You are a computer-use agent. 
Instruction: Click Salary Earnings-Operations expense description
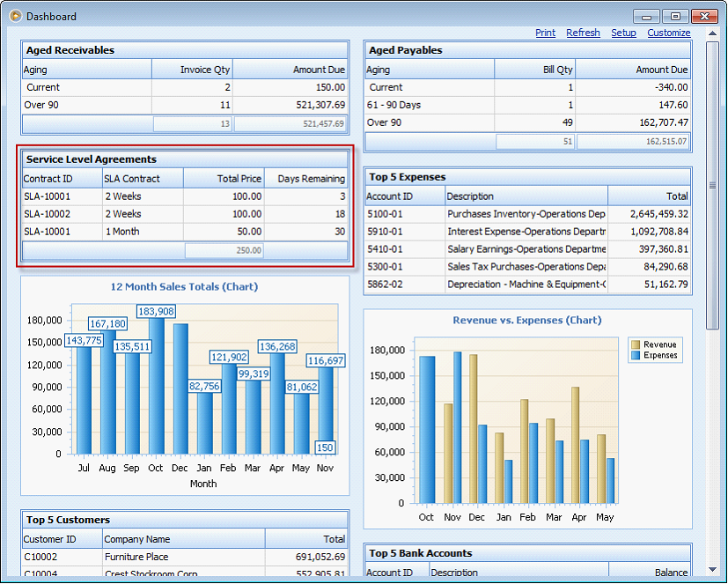[526, 249]
